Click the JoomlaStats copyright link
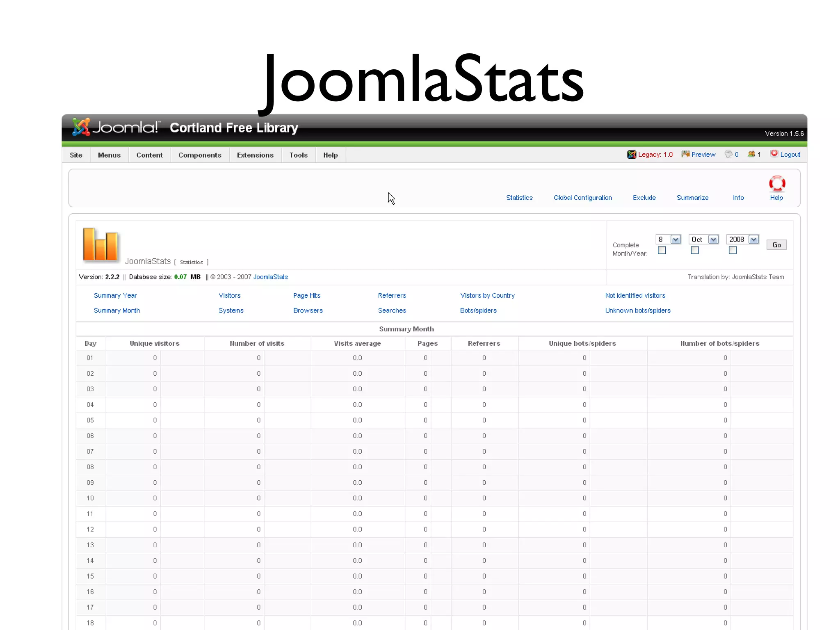 270,277
